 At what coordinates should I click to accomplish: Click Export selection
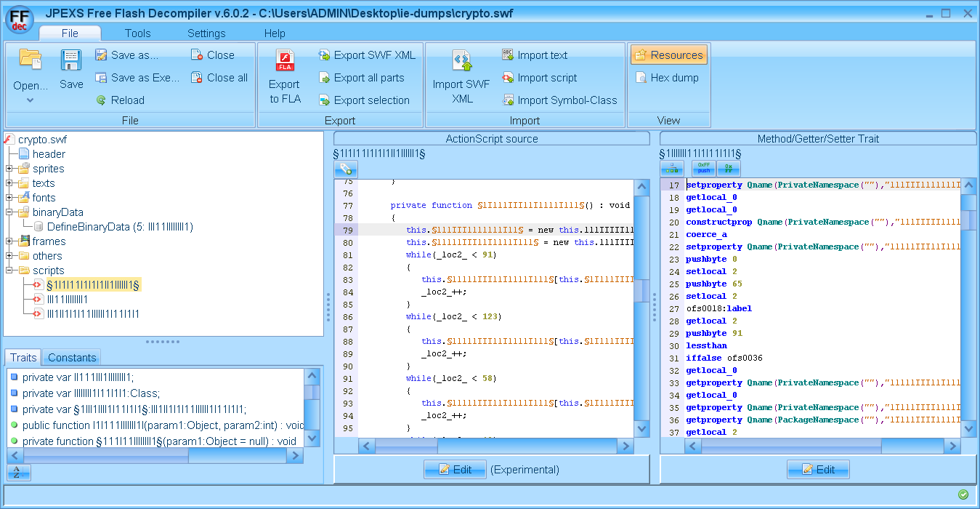coord(364,100)
